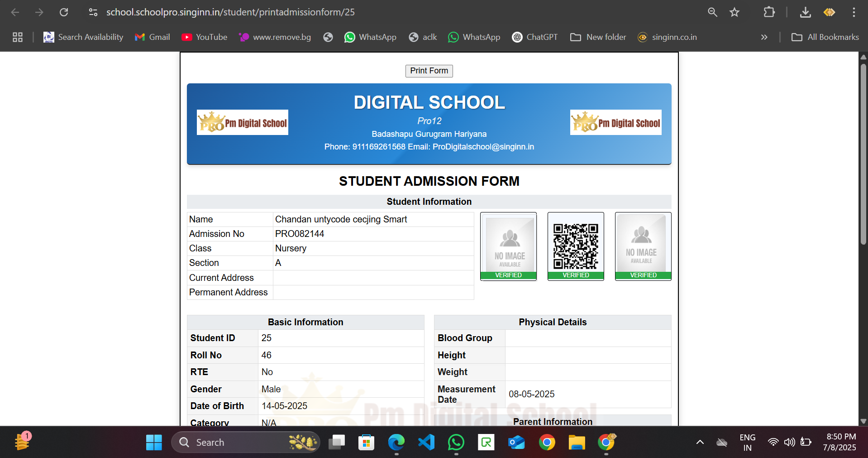Open Chrome three-dot menu
868x458 pixels.
click(854, 12)
